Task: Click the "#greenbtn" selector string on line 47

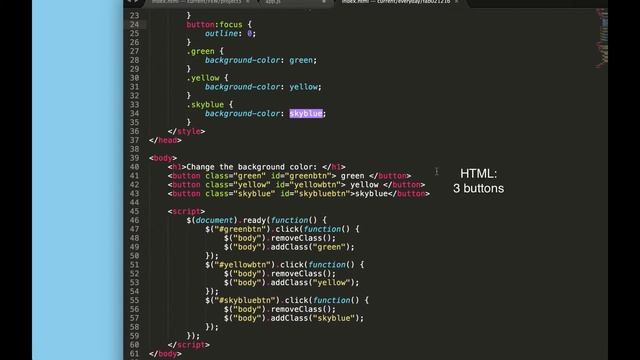Action: (240, 229)
